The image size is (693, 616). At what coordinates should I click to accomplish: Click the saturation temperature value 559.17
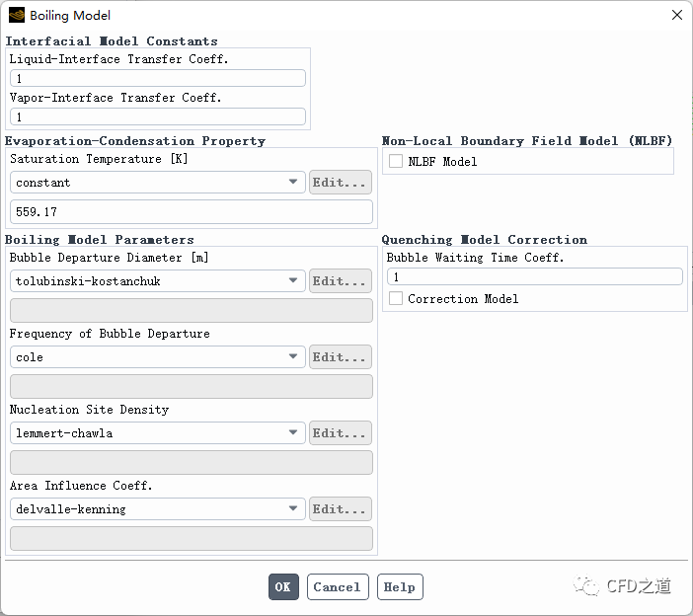[192, 212]
